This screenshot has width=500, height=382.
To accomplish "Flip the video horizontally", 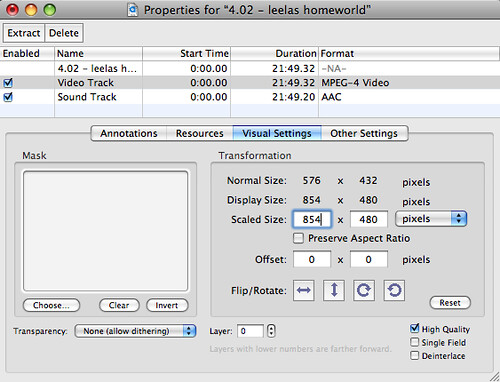I will [303, 290].
